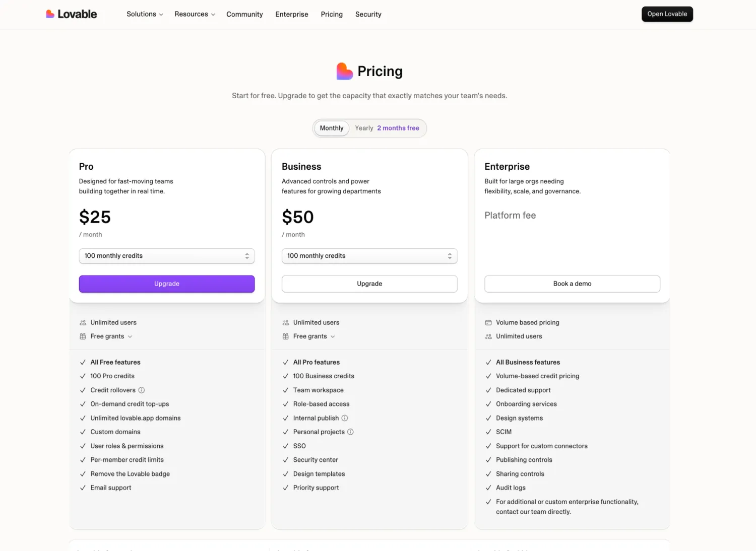756x551 pixels.
Task: Click the text 100 Business credits
Action: (324, 376)
